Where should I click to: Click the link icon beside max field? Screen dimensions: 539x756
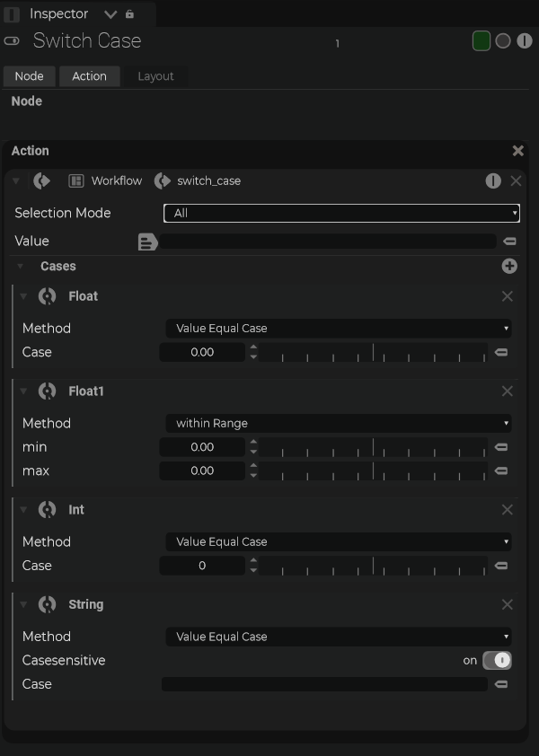pyautogui.click(x=501, y=470)
